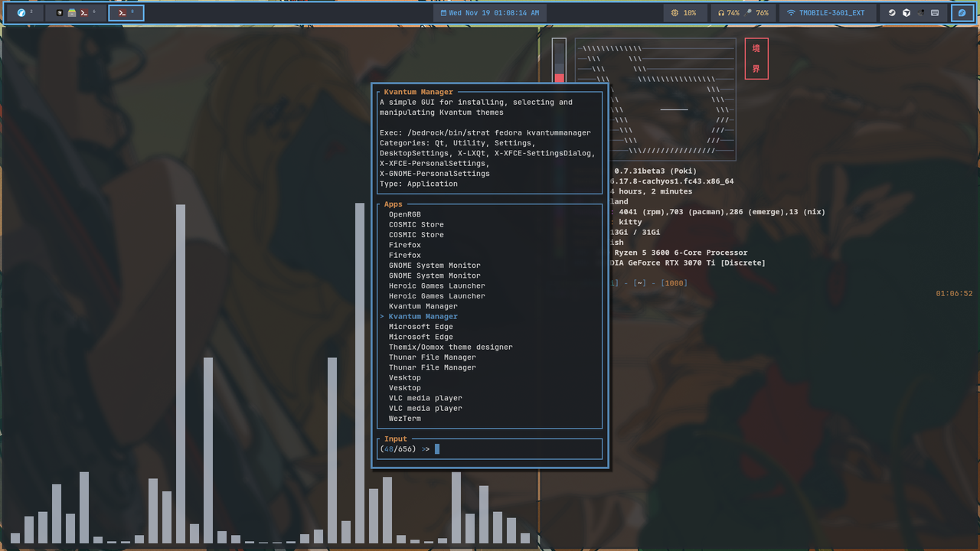The width and height of the screenshot is (980, 551).
Task: Open Heroic Games Launcher from the list
Action: (x=436, y=285)
